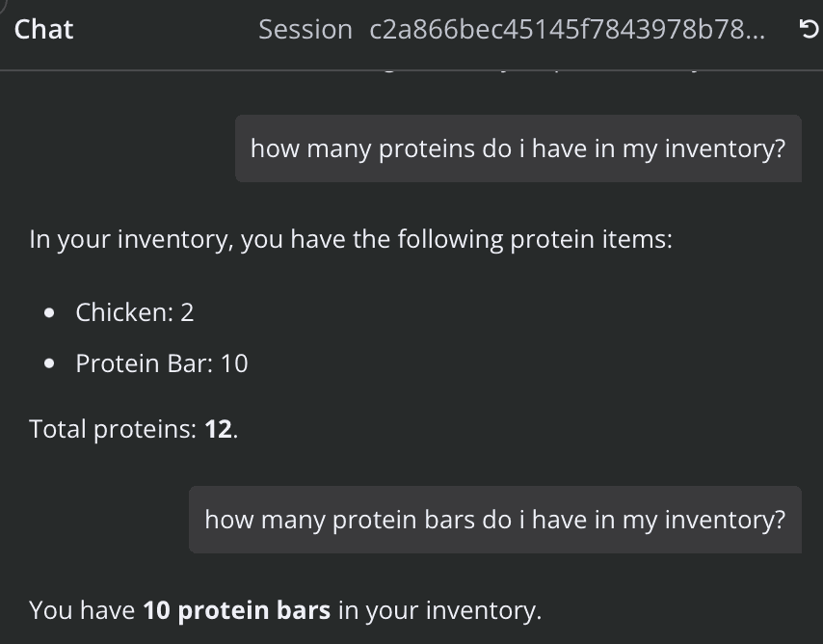Click the "Protein Bar: 10" list item

point(162,363)
